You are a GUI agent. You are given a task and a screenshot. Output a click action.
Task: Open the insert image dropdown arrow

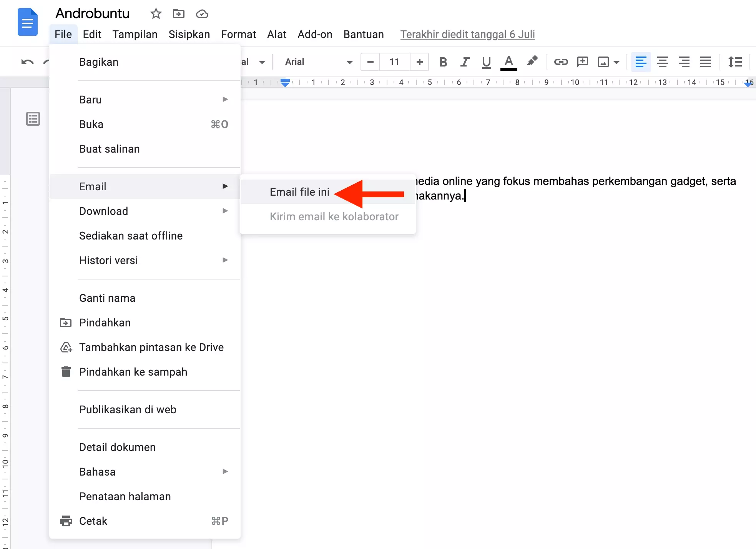(x=616, y=62)
